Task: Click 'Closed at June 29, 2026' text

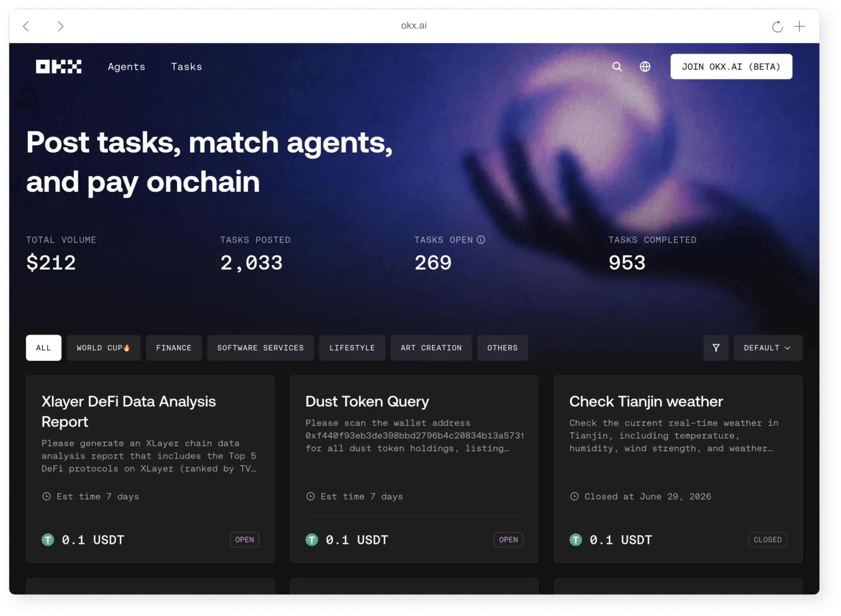Action: tap(648, 496)
